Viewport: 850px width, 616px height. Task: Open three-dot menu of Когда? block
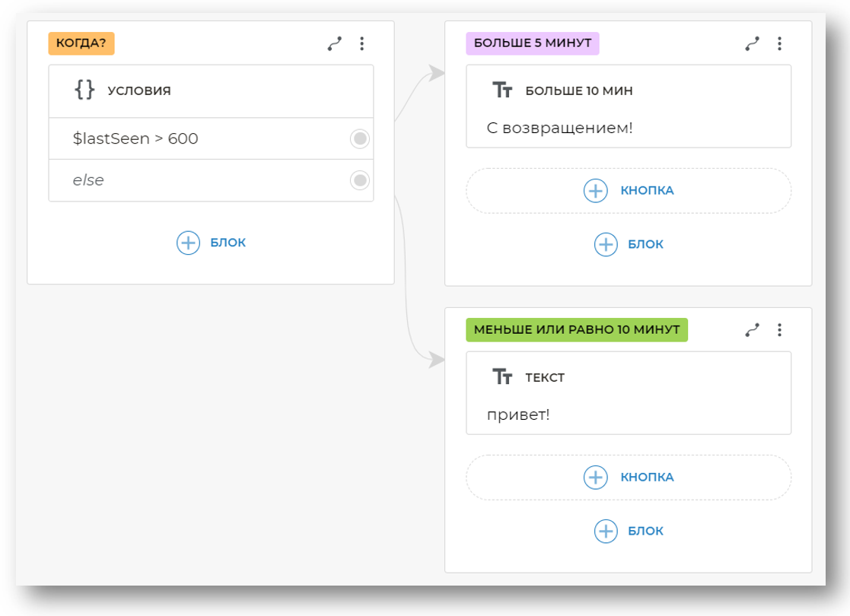coord(362,44)
